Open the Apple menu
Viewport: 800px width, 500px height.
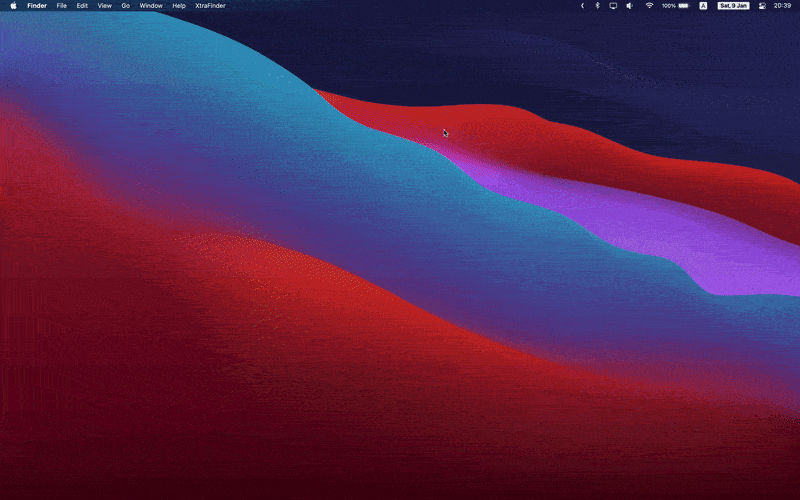tap(14, 6)
